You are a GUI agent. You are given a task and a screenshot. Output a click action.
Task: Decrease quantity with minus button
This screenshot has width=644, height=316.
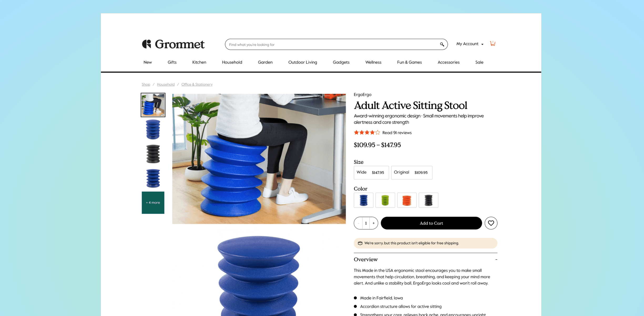point(359,223)
